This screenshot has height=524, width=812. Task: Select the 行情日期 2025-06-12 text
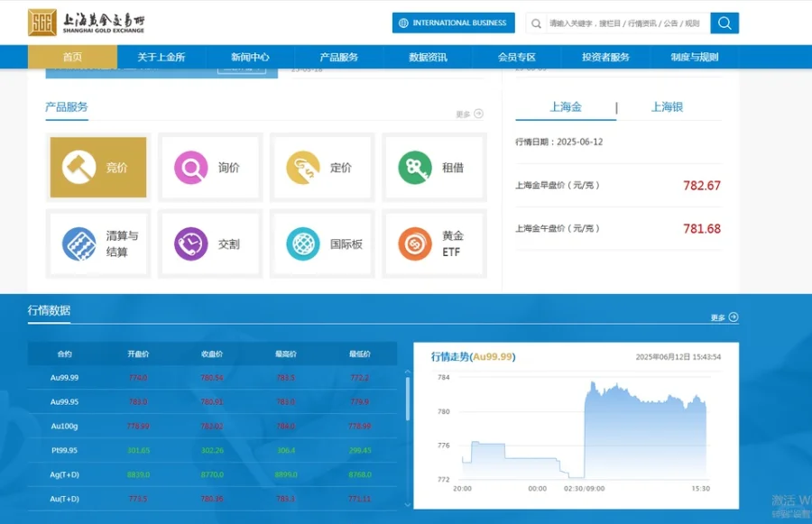[x=558, y=142]
